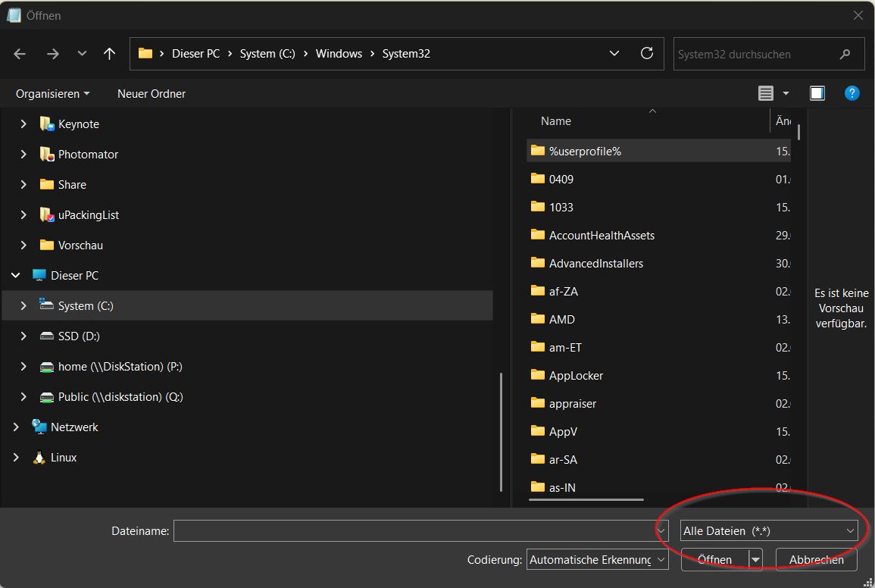Go back with the left arrow
This screenshot has height=588, width=875.
[20, 54]
